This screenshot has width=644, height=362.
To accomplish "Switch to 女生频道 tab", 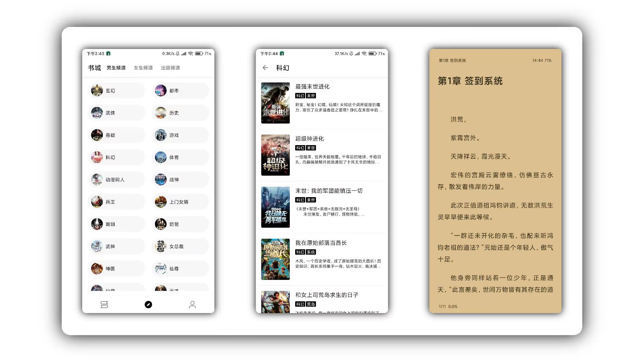I will (x=142, y=68).
